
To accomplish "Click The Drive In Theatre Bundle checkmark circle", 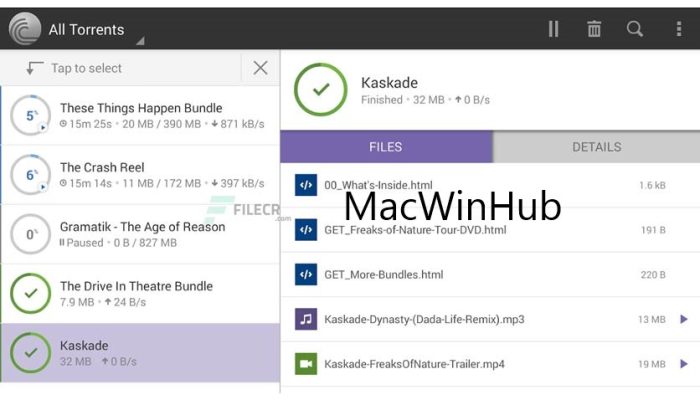I will pos(30,293).
